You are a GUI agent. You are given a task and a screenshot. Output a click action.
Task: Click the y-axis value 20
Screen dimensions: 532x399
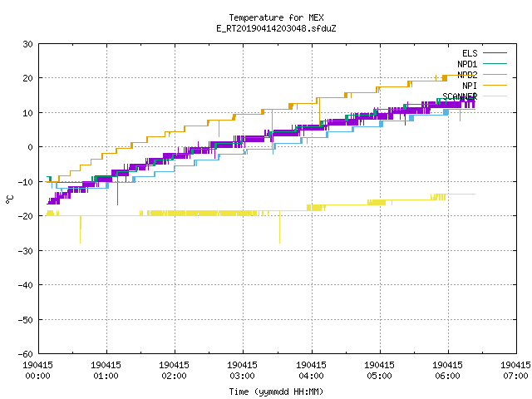pyautogui.click(x=27, y=78)
